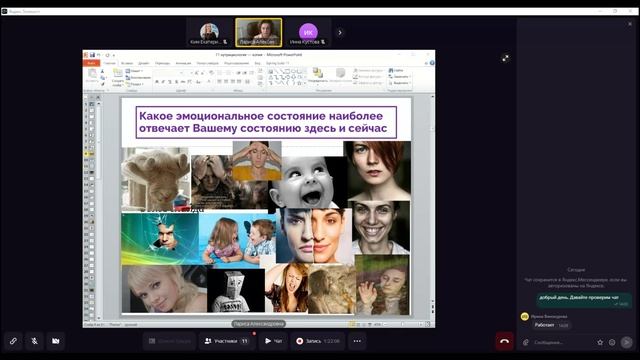The width and height of the screenshot is (640, 360).
Task: Open the more options ellipsis
Action: tap(357, 341)
